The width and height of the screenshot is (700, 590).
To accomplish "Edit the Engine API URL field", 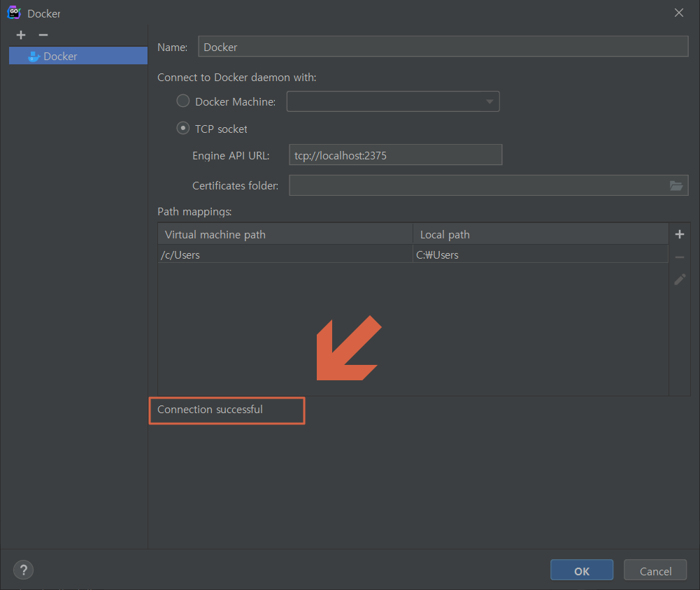I will 396,155.
